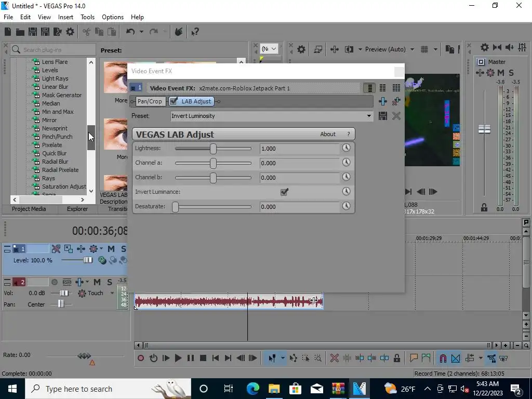Click Dim Output speaker icon in Master
The image size is (532, 399).
coord(509,47)
